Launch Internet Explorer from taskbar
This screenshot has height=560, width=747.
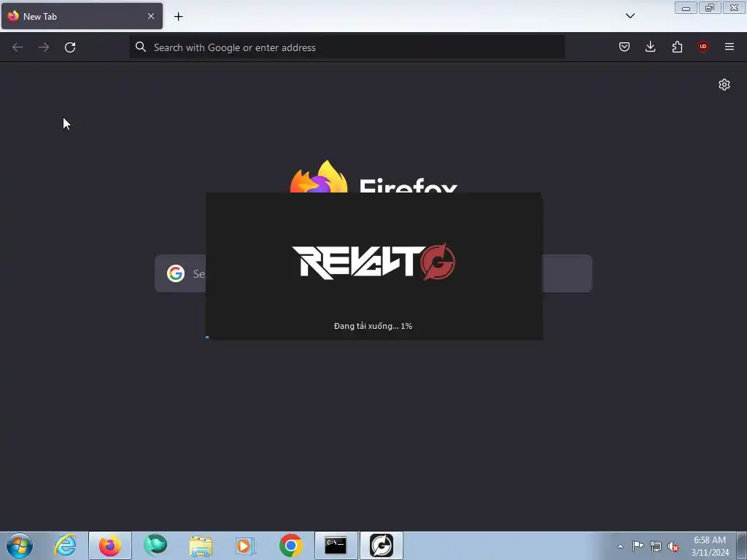pyautogui.click(x=65, y=545)
